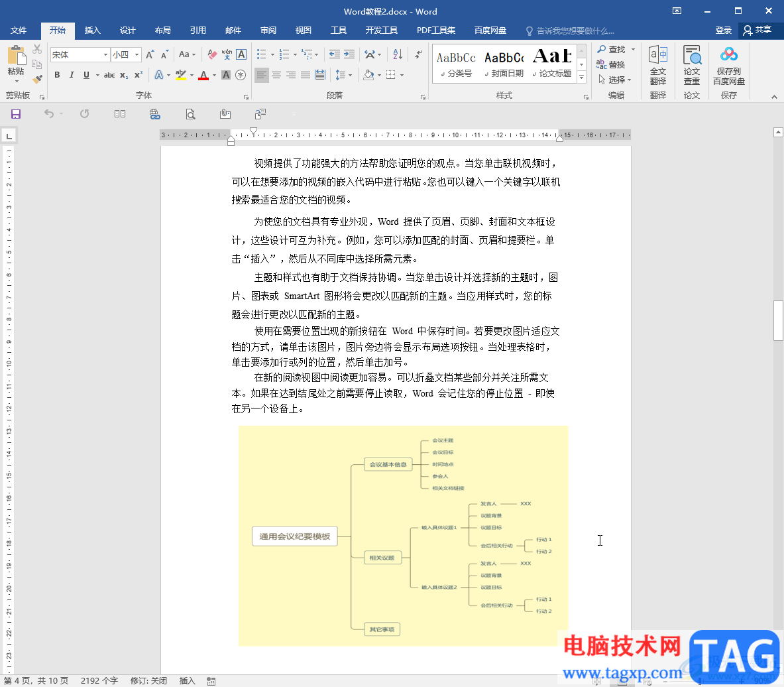784x687 pixels.
Task: Open full text translation tool
Action: (x=658, y=65)
